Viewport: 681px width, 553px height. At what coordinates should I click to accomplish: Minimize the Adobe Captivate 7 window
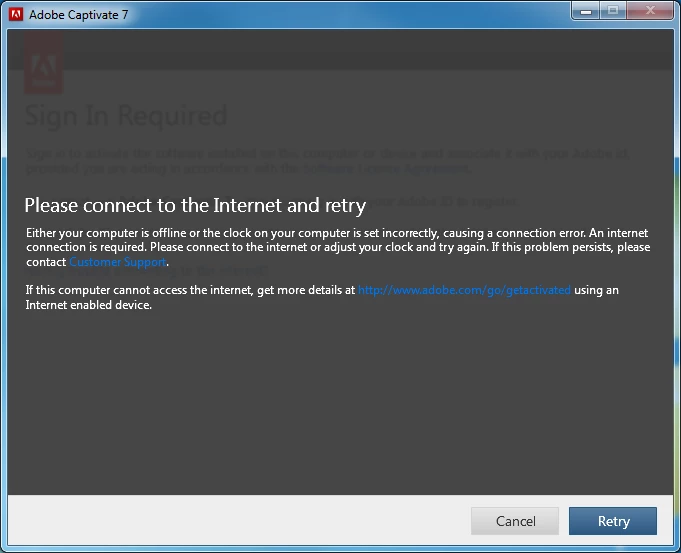pos(585,11)
